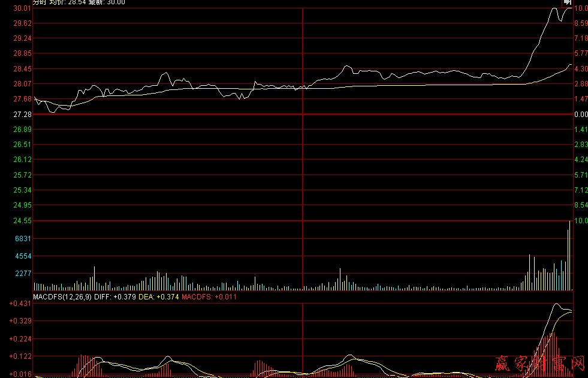588x378 pixels.
Task: Click the arrow icon at chart top-right corner
Action: click(x=567, y=2)
